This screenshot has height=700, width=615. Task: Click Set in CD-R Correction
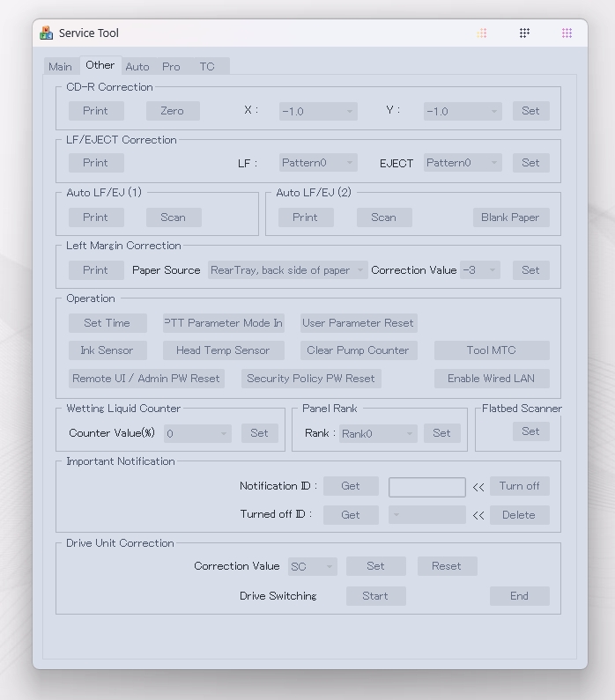click(530, 111)
